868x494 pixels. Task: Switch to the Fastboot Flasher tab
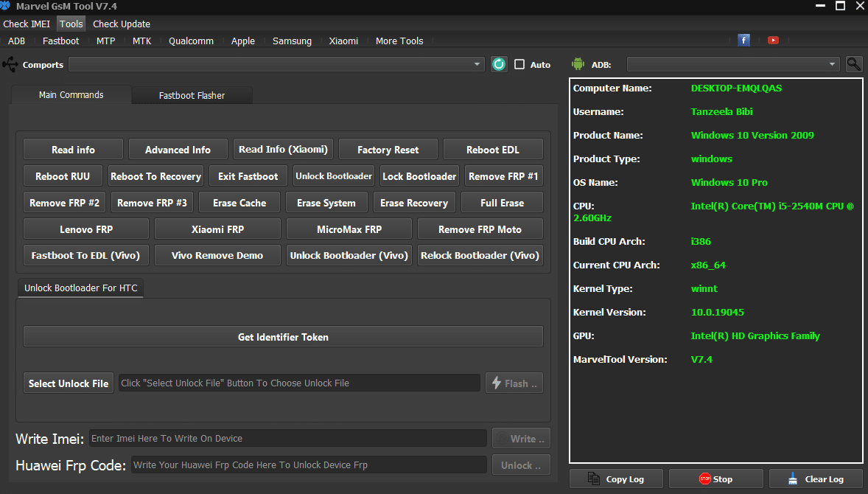192,95
